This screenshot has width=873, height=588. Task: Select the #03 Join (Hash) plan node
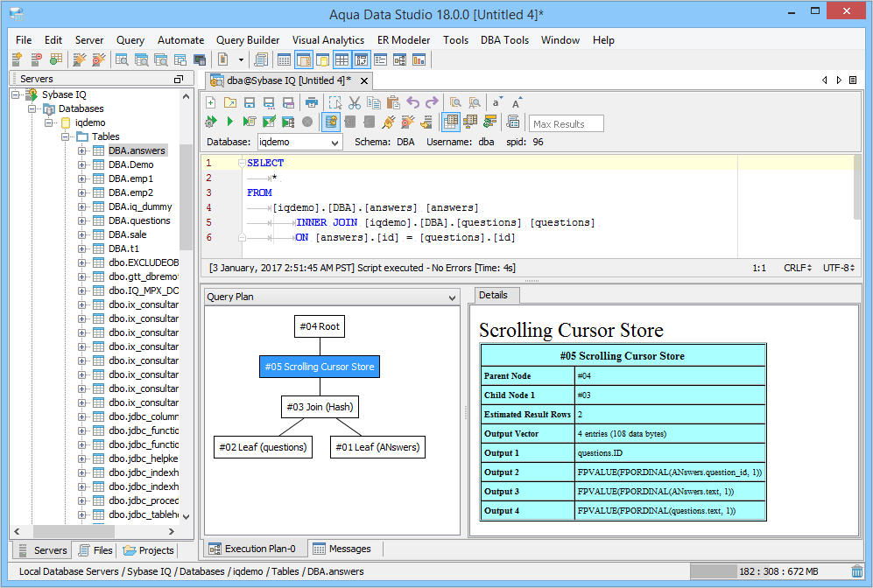[x=320, y=407]
